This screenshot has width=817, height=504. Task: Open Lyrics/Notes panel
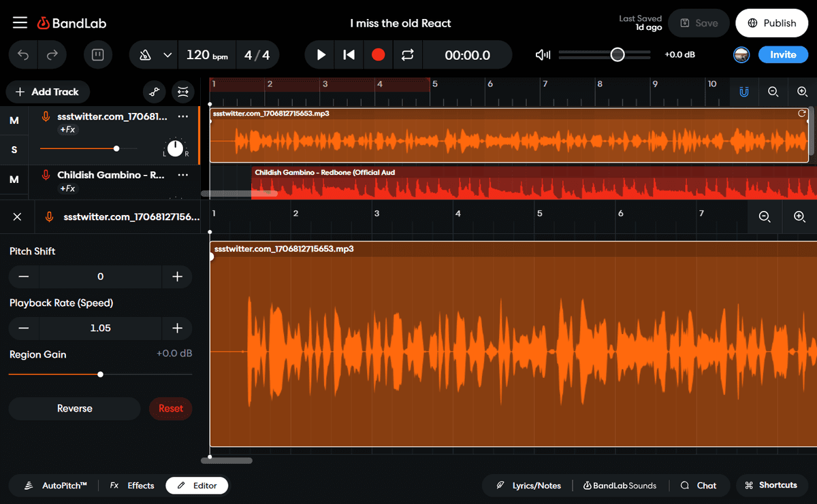pyautogui.click(x=529, y=486)
